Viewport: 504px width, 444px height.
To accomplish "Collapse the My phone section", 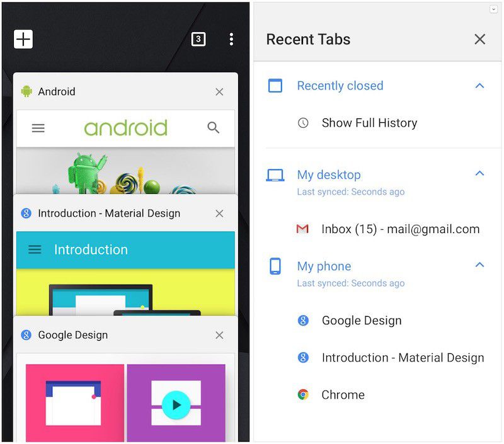I will click(480, 266).
